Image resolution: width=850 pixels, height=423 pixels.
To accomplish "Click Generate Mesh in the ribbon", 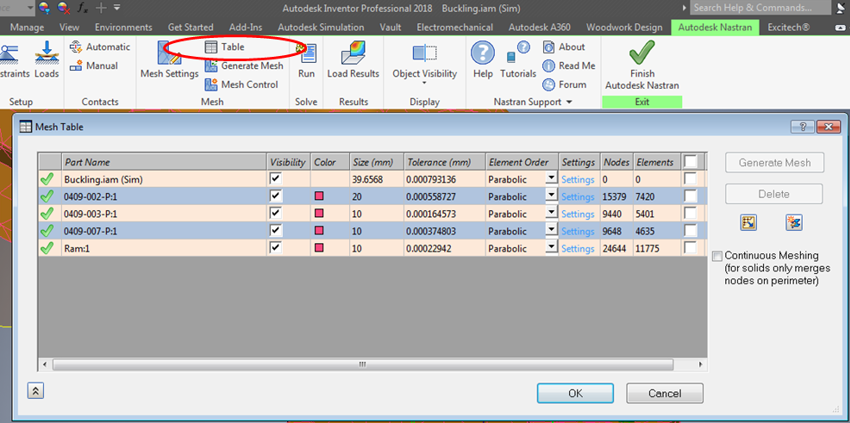I will pos(244,66).
